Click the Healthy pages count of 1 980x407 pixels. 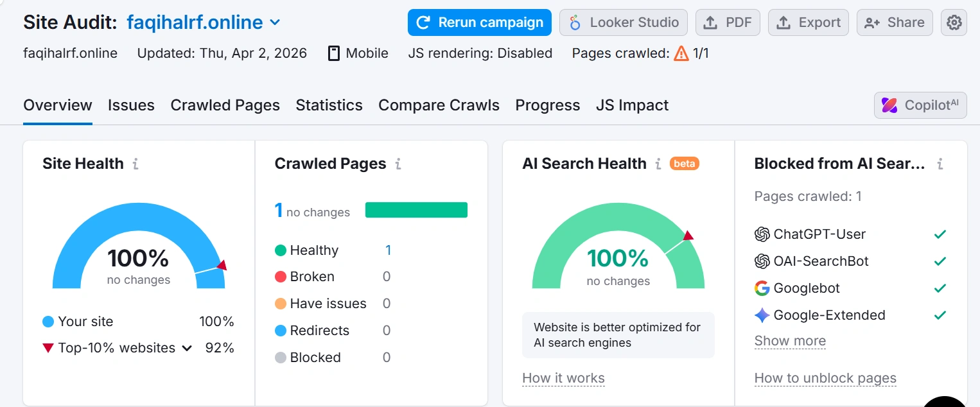click(x=388, y=250)
